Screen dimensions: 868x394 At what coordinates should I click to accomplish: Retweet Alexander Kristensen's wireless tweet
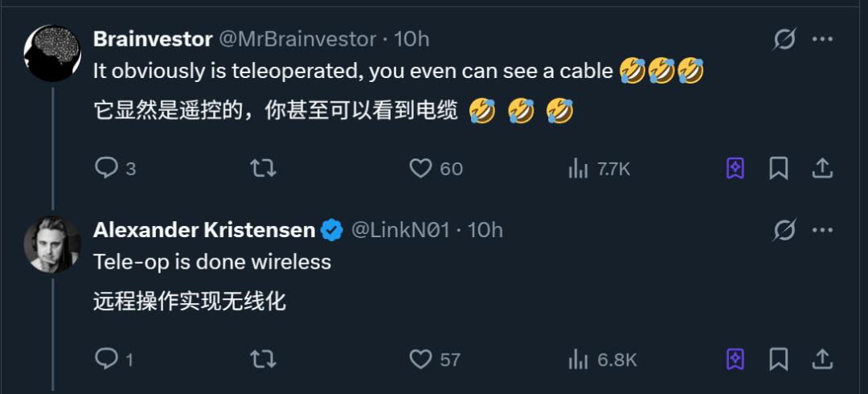(263, 359)
